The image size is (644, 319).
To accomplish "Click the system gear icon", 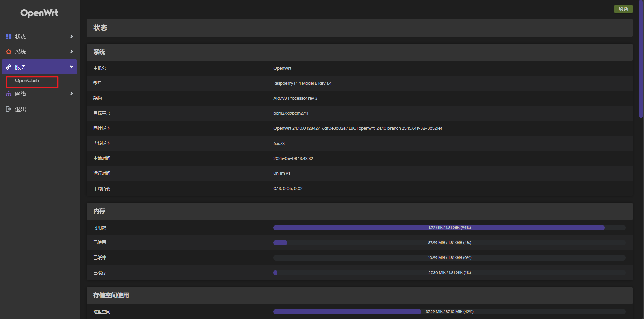I will (x=9, y=52).
